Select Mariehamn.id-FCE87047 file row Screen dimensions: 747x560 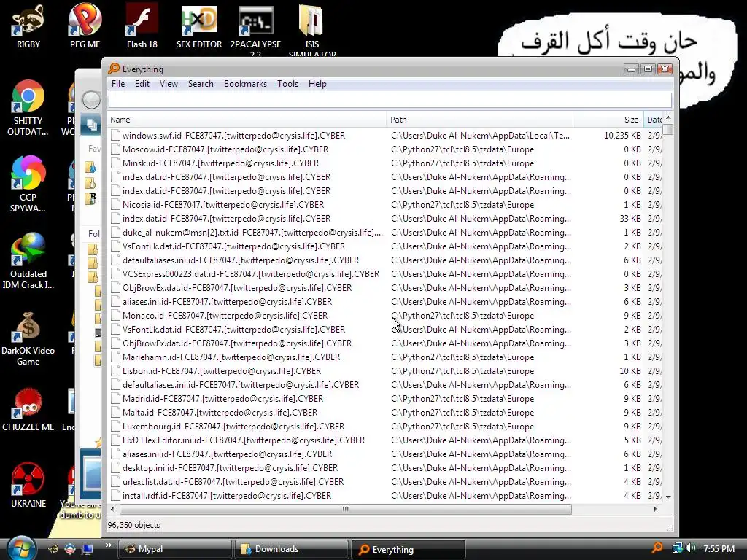point(385,357)
